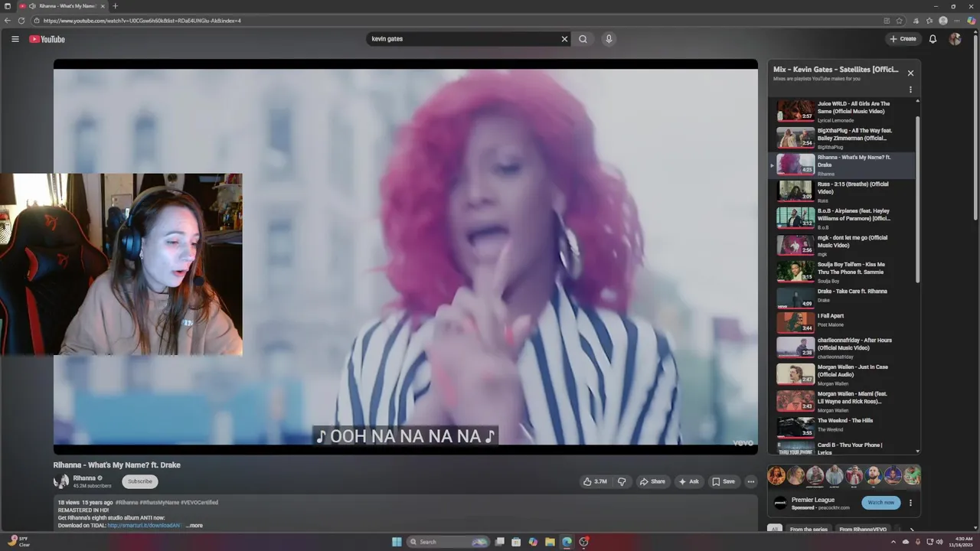The image size is (980, 551).
Task: Subscribe to the Rihanna channel
Action: (x=140, y=481)
